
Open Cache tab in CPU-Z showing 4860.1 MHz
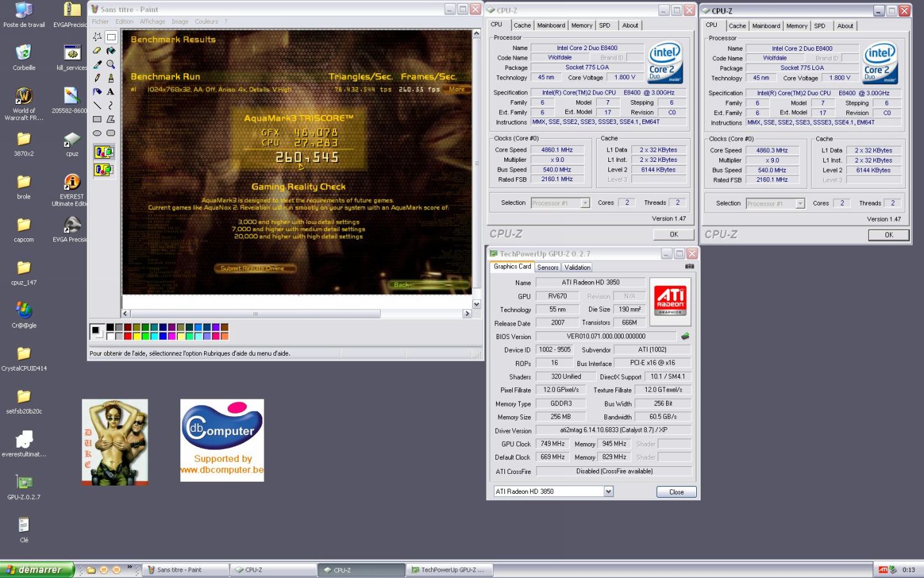point(522,26)
